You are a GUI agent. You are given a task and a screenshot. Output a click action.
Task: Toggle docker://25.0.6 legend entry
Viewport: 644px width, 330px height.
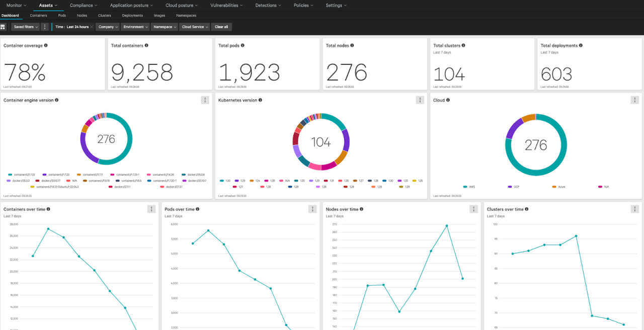coord(193,174)
